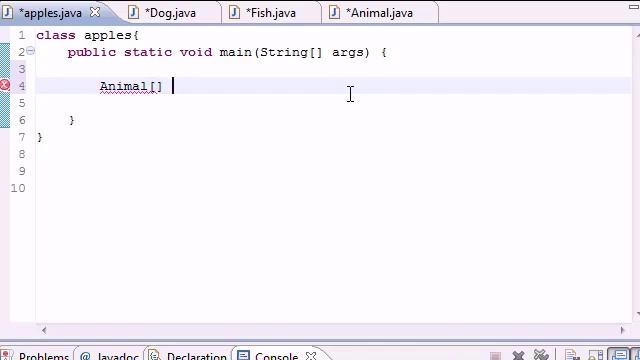The width and height of the screenshot is (640, 360).
Task: Toggle Scroll Lock in Console toolbar
Action: [596, 356]
